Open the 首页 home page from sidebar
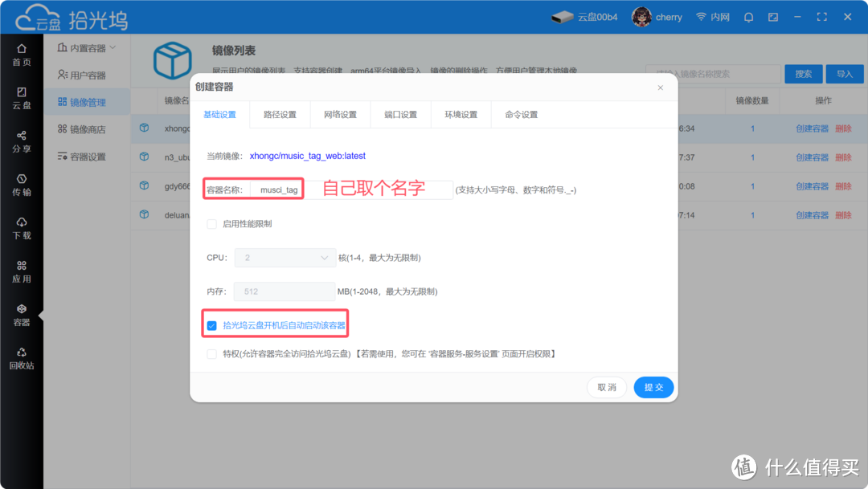868x489 pixels. 22,55
